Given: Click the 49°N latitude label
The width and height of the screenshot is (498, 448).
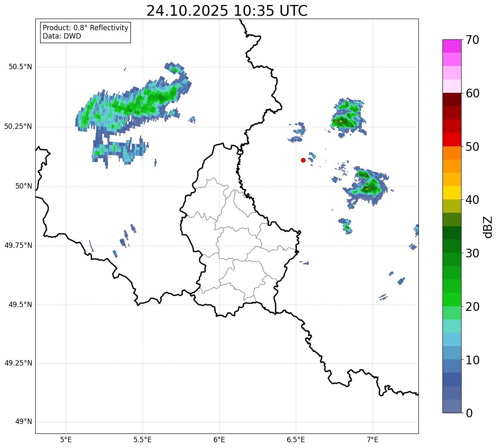Looking at the screenshot, I should [24, 422].
